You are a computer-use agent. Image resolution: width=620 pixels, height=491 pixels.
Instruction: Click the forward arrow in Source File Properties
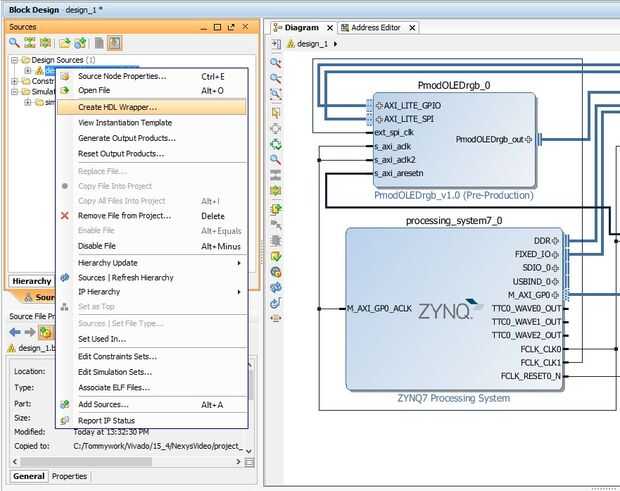click(30, 332)
